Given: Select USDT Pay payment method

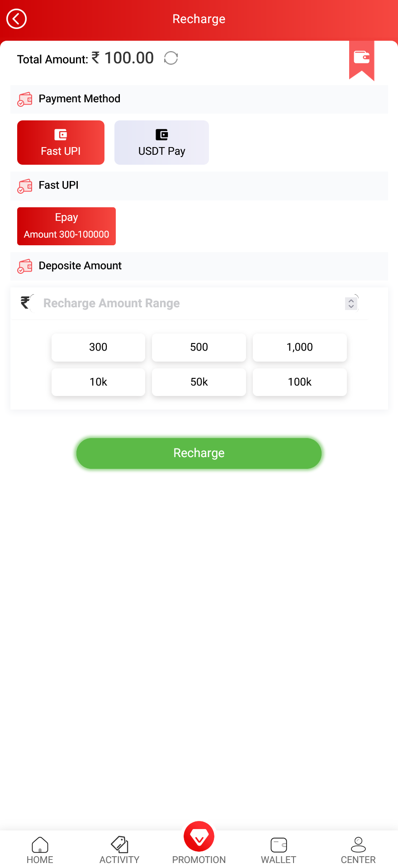Looking at the screenshot, I should pyautogui.click(x=161, y=143).
